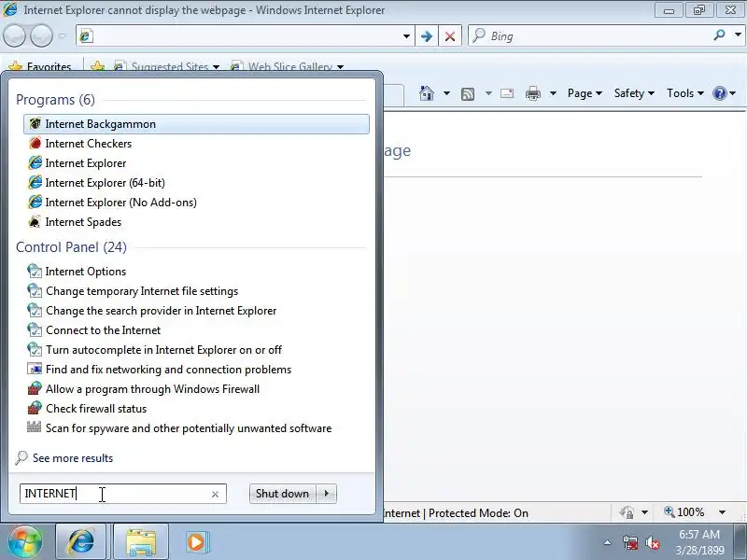Viewport: 747px width, 560px height.
Task: Click the network status tray icon
Action: click(x=629, y=542)
